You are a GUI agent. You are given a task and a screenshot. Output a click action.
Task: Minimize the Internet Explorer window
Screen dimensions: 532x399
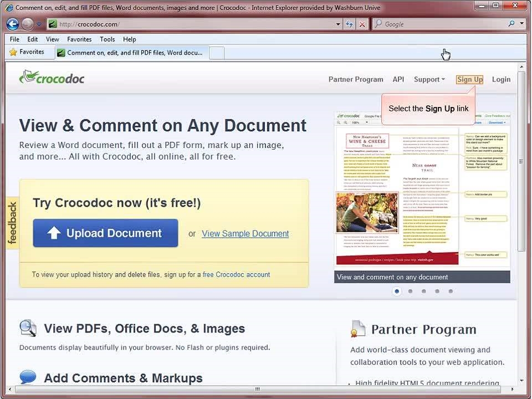[x=482, y=6]
